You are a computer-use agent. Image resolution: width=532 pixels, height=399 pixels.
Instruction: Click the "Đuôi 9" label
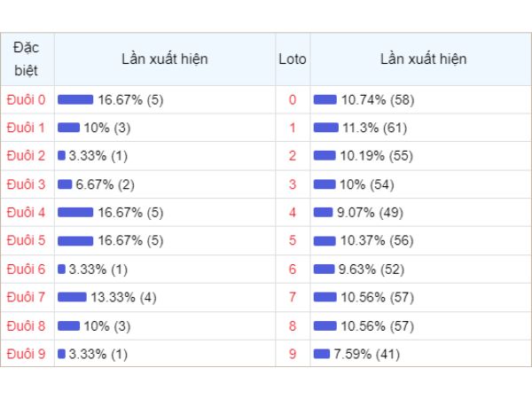point(26,354)
